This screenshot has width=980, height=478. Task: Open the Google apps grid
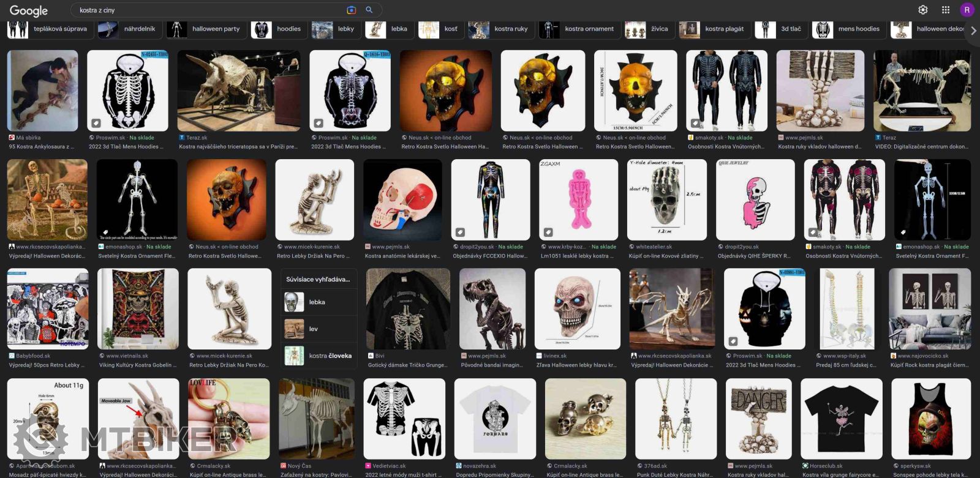point(946,10)
